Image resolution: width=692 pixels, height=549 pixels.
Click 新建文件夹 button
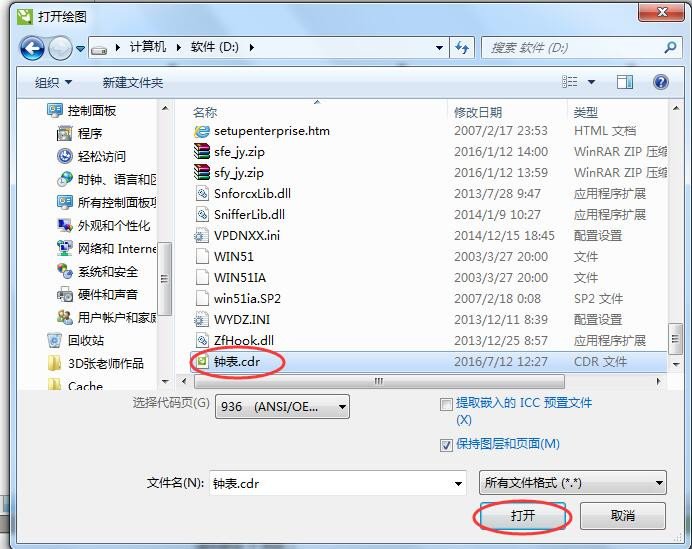click(x=133, y=83)
